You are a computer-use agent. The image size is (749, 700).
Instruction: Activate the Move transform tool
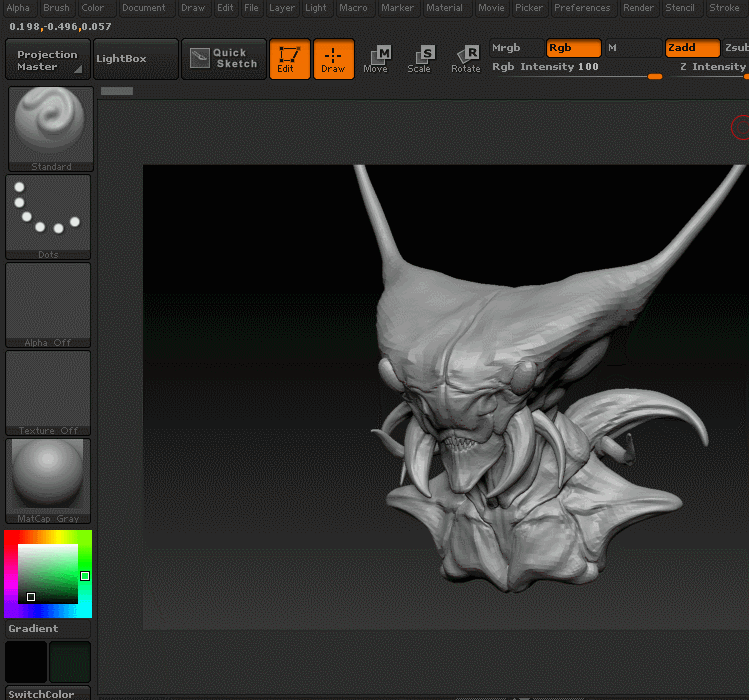[376, 59]
